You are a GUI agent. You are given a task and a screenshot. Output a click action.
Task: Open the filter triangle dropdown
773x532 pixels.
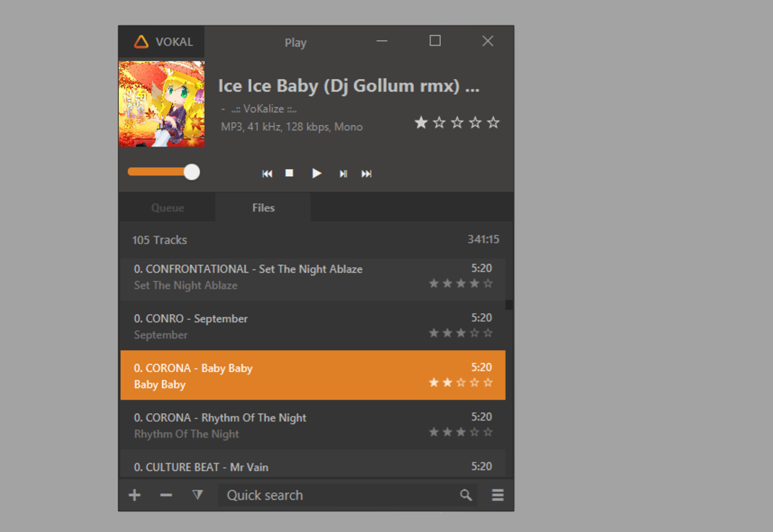point(197,495)
